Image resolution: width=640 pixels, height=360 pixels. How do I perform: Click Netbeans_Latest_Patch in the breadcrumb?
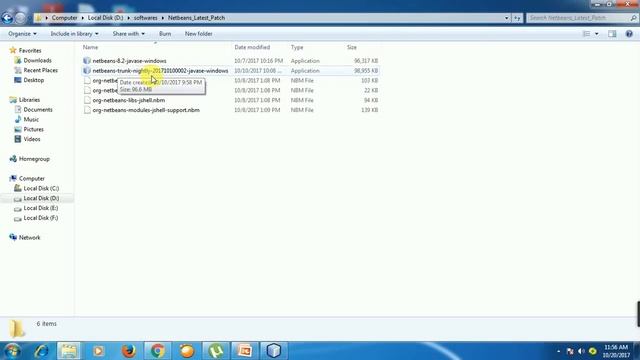[x=196, y=18]
